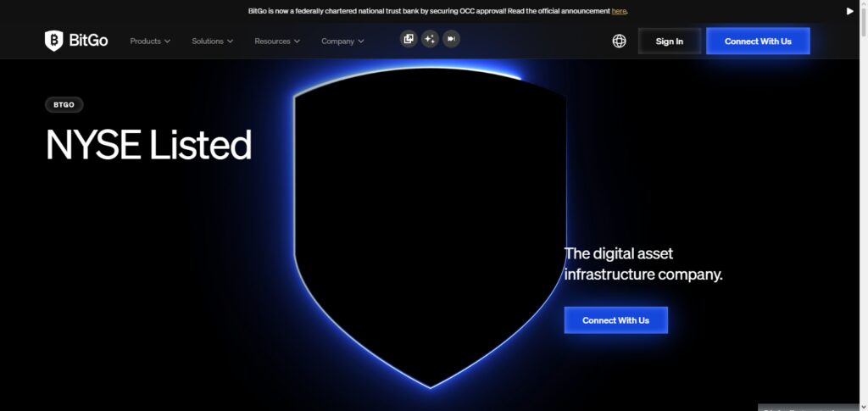Click the scrollbar up arrow

click(863, 4)
